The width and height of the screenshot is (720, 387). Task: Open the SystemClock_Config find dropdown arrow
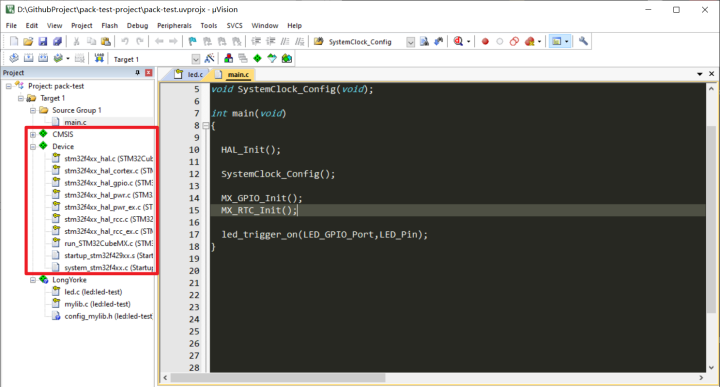[411, 42]
